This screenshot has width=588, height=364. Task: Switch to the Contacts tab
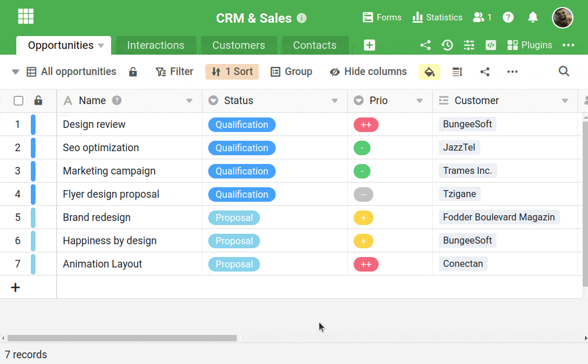[315, 45]
